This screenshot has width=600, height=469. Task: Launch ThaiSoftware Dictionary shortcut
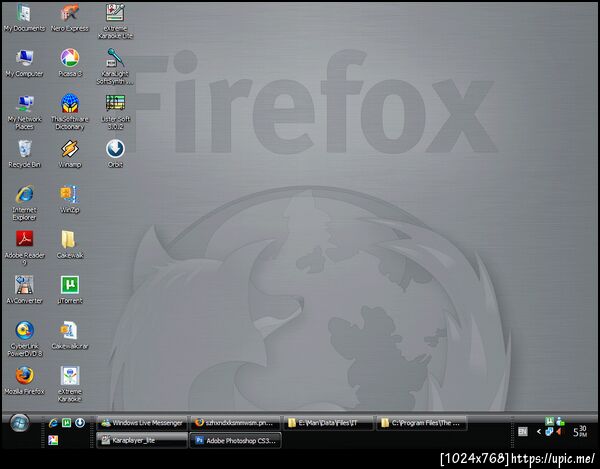[x=70, y=112]
